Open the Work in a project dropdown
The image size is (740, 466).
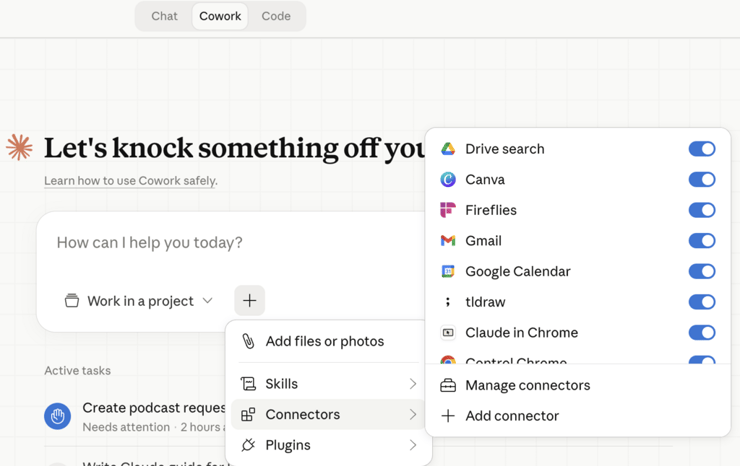click(139, 301)
